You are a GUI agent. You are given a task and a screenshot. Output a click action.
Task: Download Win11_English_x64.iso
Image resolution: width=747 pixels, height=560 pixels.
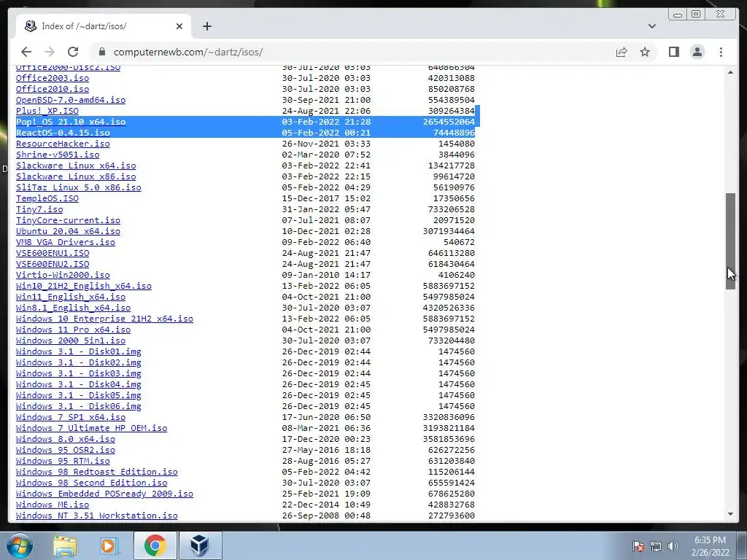click(71, 297)
